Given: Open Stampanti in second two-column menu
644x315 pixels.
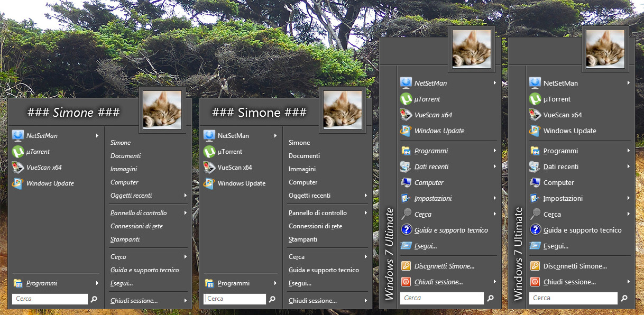Looking at the screenshot, I should click(303, 239).
